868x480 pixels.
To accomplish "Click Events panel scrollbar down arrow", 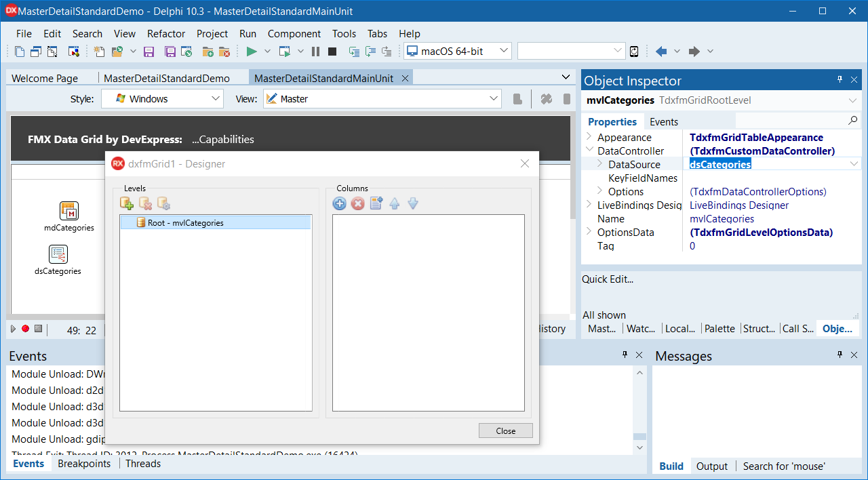I will (x=639, y=447).
